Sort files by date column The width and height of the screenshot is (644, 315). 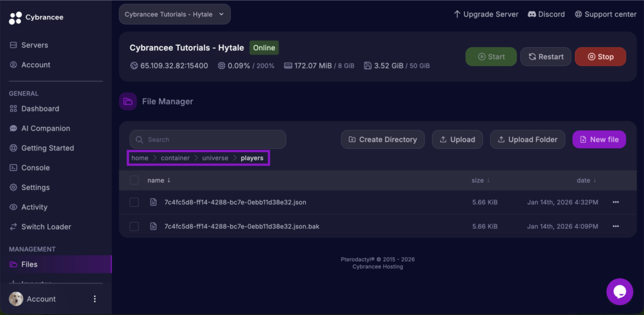pos(587,180)
